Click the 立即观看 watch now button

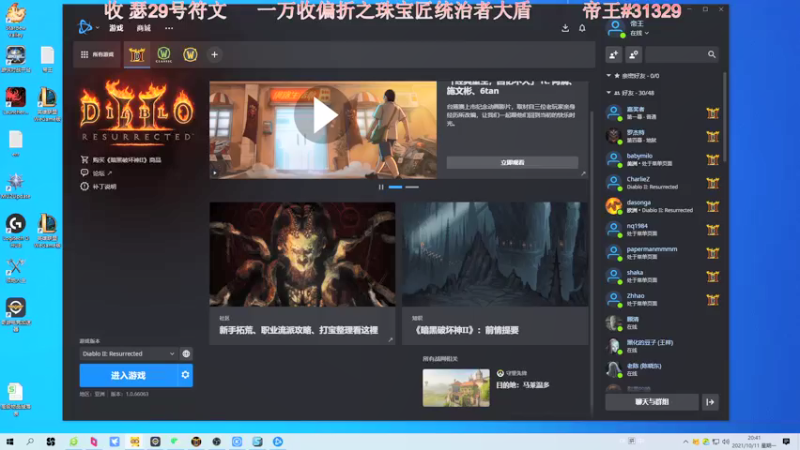[512, 162]
